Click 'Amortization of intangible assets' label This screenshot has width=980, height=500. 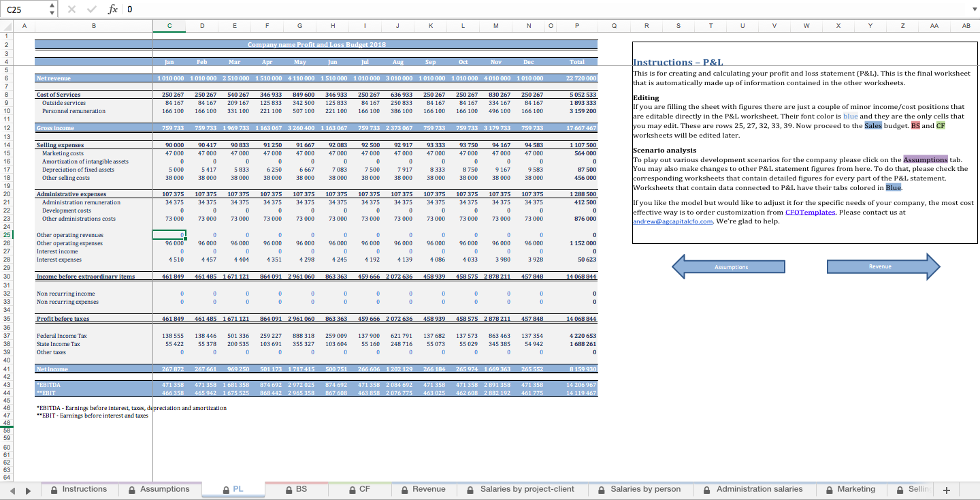[x=85, y=161]
